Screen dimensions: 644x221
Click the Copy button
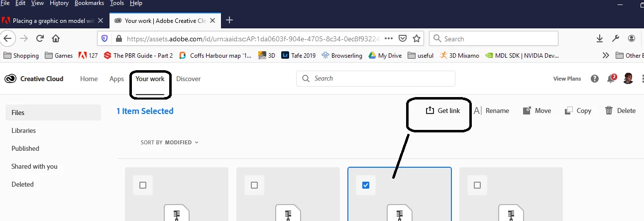click(578, 110)
